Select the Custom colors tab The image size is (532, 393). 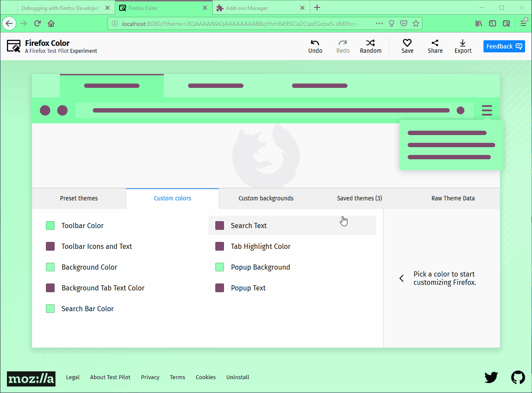tap(172, 199)
